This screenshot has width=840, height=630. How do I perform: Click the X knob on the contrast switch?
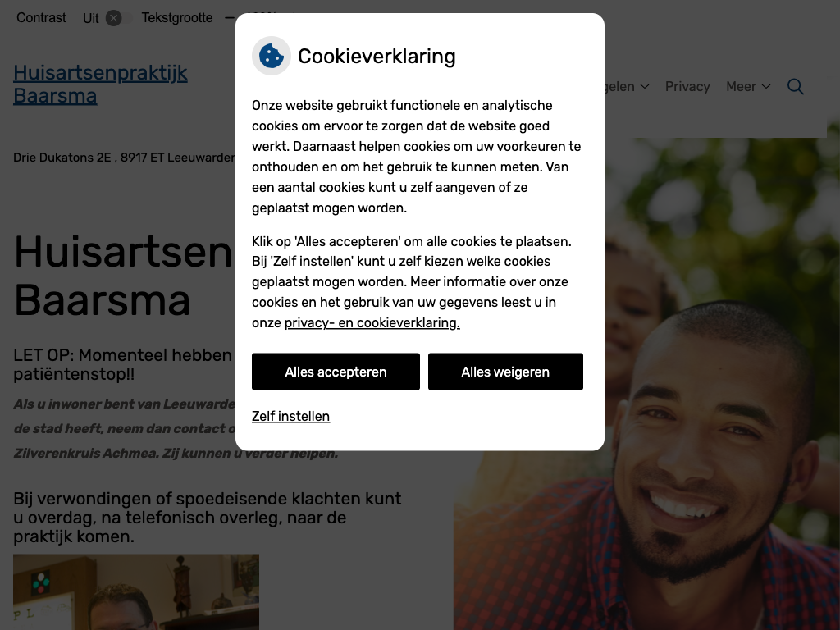[113, 18]
